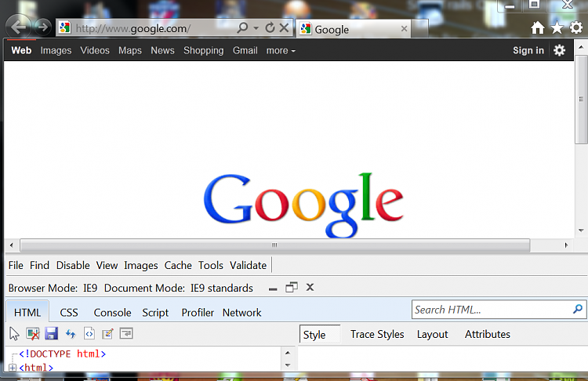Unpin developer tools into separate window

(292, 287)
